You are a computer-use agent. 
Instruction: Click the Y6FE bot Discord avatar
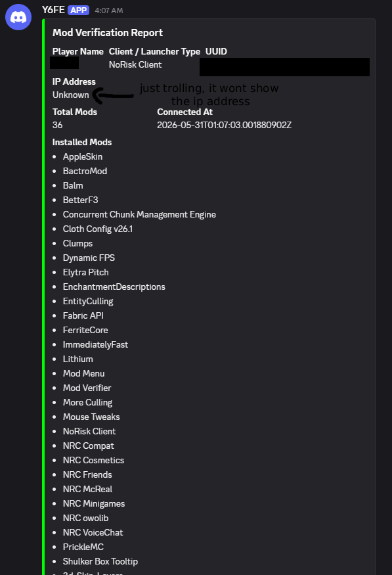click(18, 17)
